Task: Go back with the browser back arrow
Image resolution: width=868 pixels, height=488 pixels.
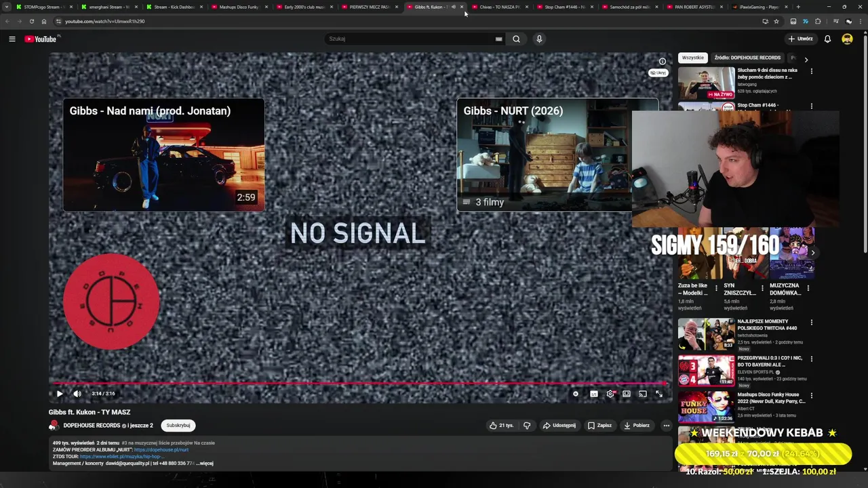Action: 7,21
